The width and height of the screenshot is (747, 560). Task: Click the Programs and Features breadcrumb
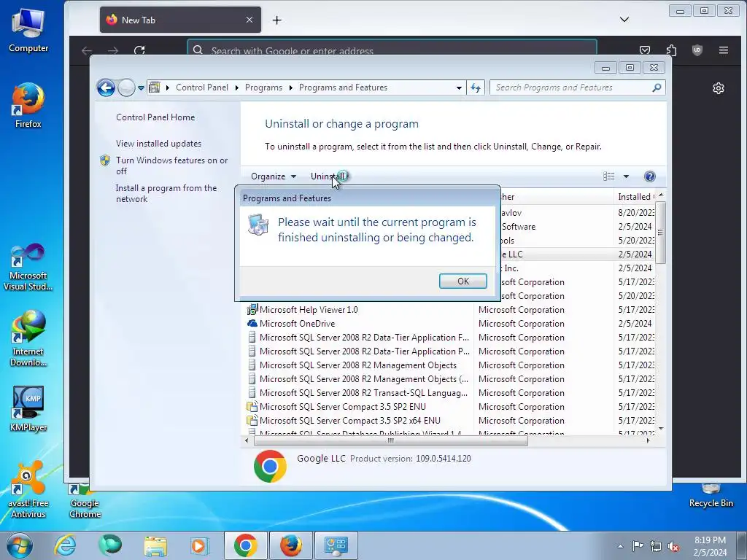(343, 87)
